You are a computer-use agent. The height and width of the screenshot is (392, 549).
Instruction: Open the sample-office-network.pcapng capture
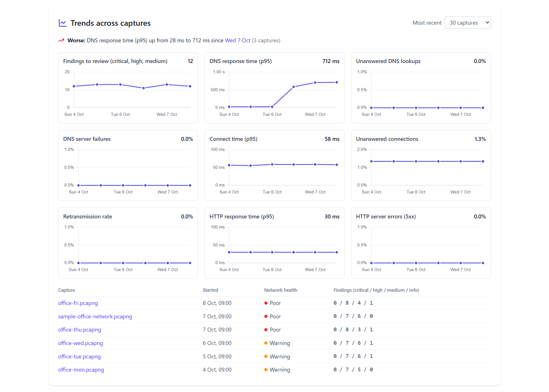click(95, 316)
